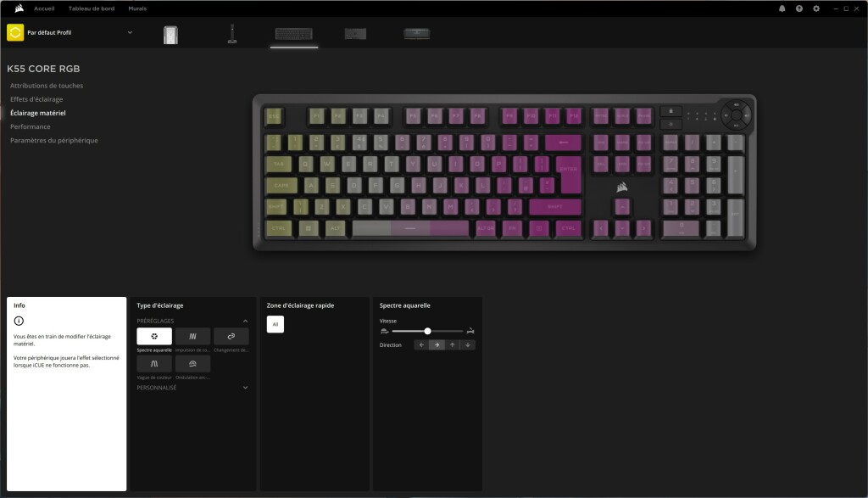Set lighting direction downward
The width and height of the screenshot is (868, 498).
(x=467, y=344)
